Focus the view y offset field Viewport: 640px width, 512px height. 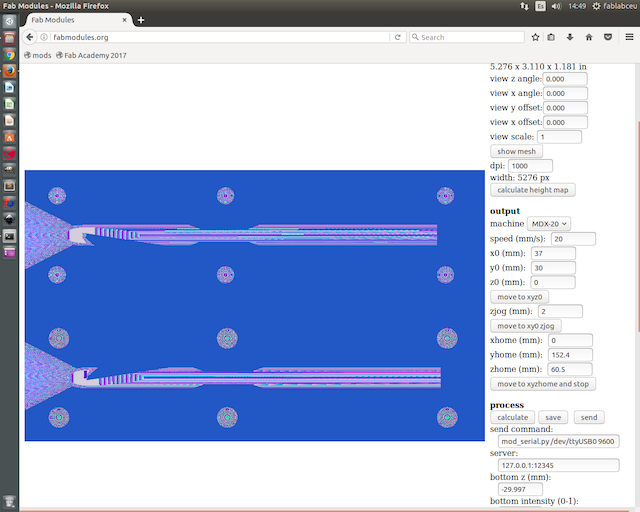point(566,108)
